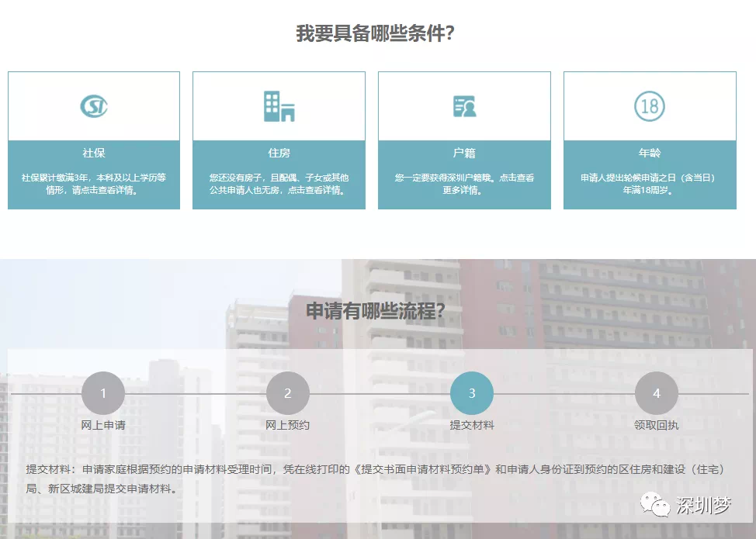Select step 2 circle in process timeline
This screenshot has height=539, width=756.
coord(287,393)
